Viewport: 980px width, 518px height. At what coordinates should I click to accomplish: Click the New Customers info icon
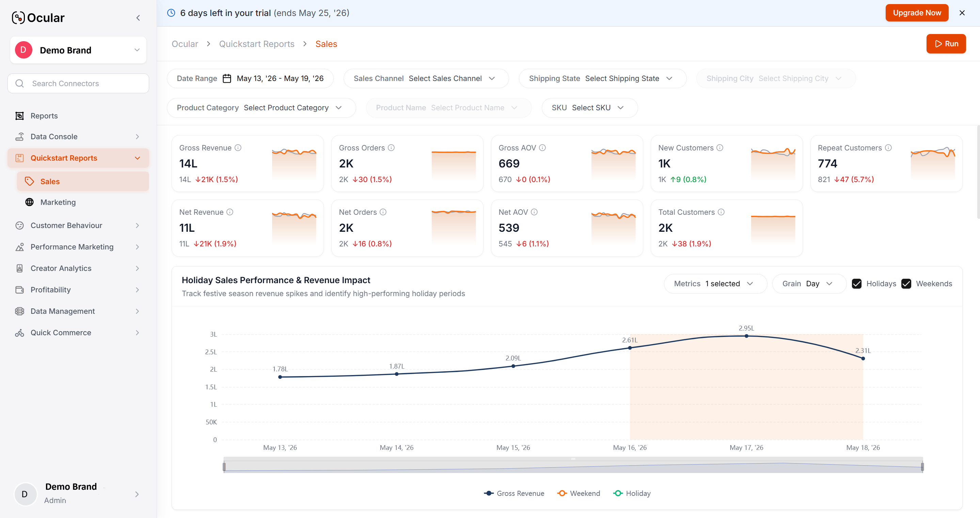(720, 148)
